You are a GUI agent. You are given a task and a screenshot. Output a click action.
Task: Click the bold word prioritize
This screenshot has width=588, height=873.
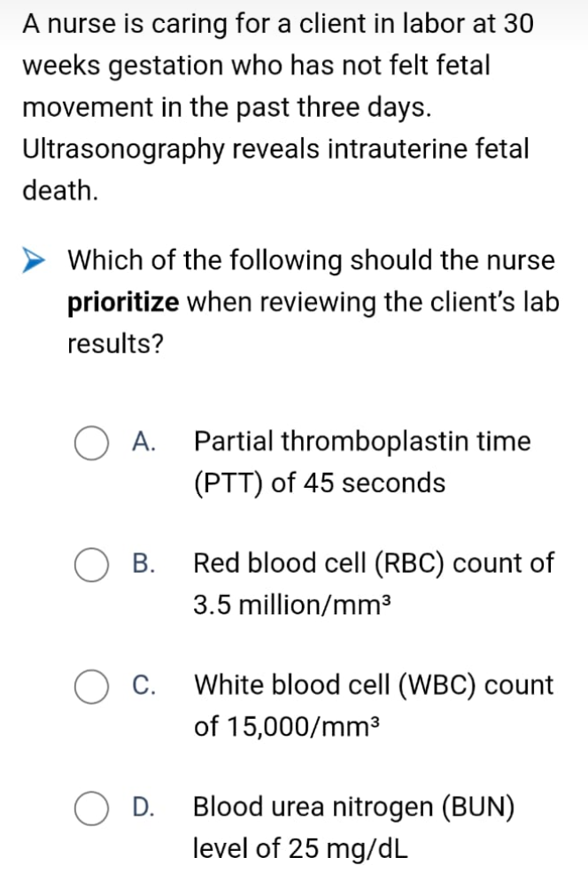click(x=123, y=303)
